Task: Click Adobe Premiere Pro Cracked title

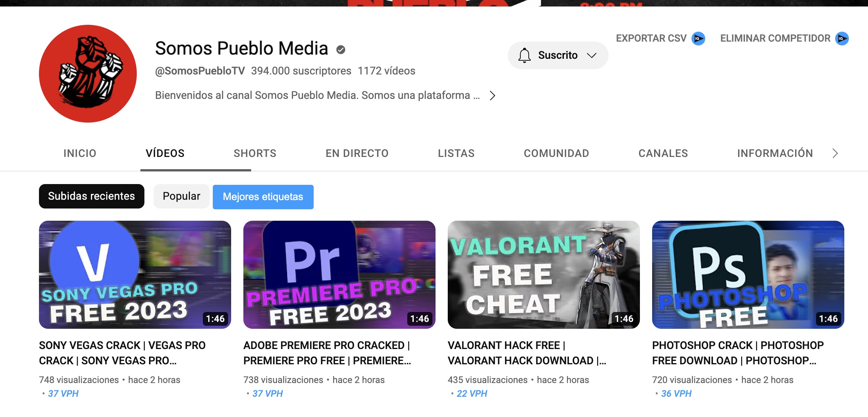Action: click(x=327, y=353)
